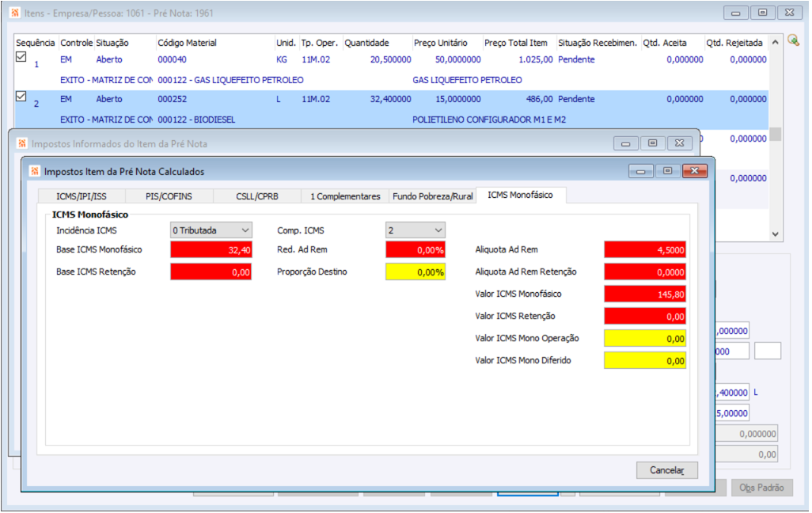Click the Cancelar button
812x513 pixels.
pyautogui.click(x=667, y=470)
